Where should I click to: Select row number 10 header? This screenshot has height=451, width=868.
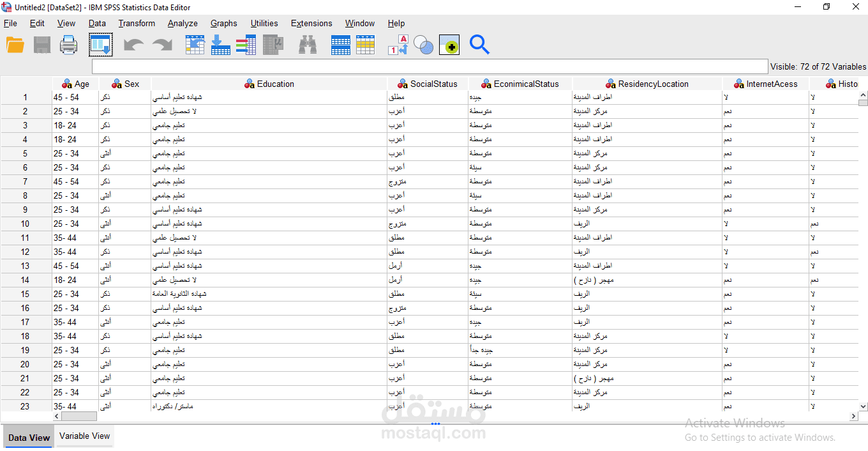point(26,224)
